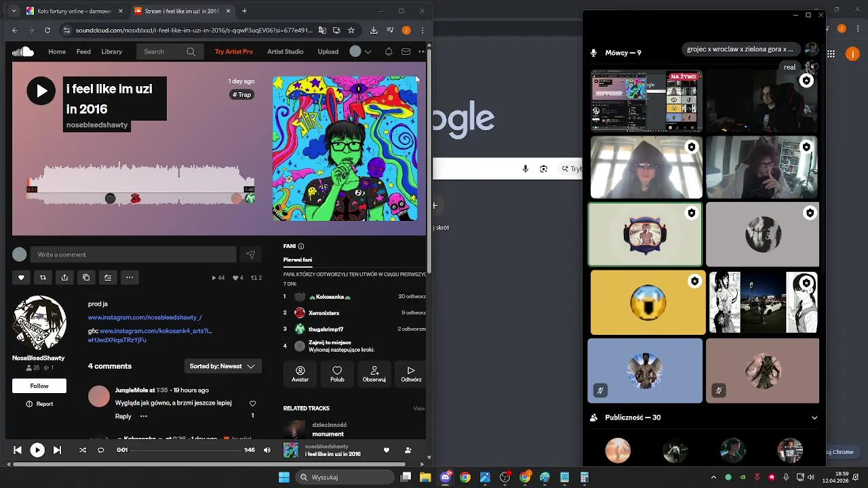
Task: Open the track artwork image
Action: coord(345,148)
